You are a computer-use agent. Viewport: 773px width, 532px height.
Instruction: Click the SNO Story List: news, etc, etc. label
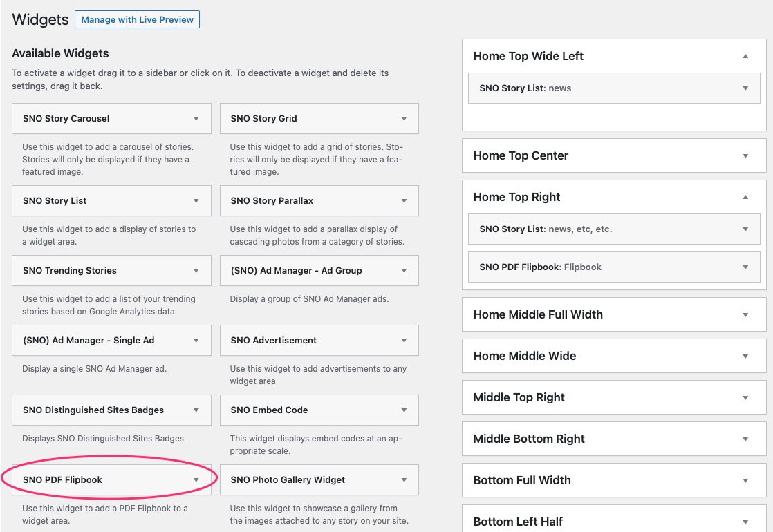(x=546, y=229)
